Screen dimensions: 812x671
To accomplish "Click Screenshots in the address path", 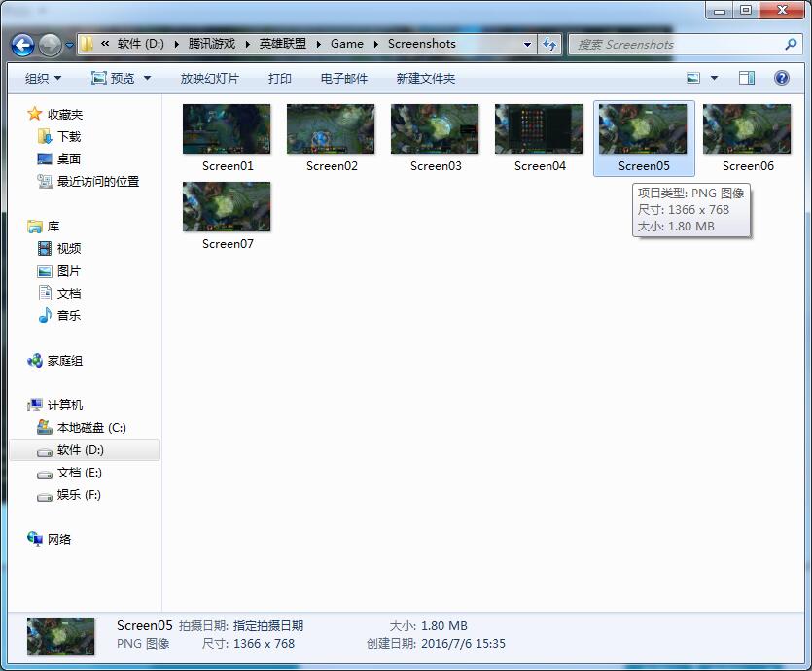I will (x=422, y=44).
